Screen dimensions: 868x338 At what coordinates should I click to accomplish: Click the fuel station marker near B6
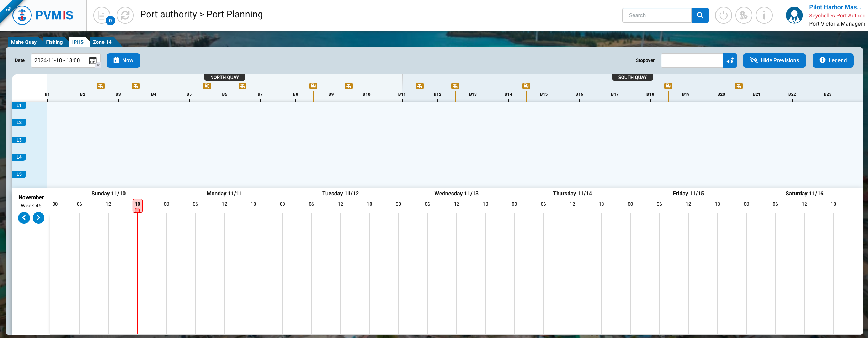[207, 86]
